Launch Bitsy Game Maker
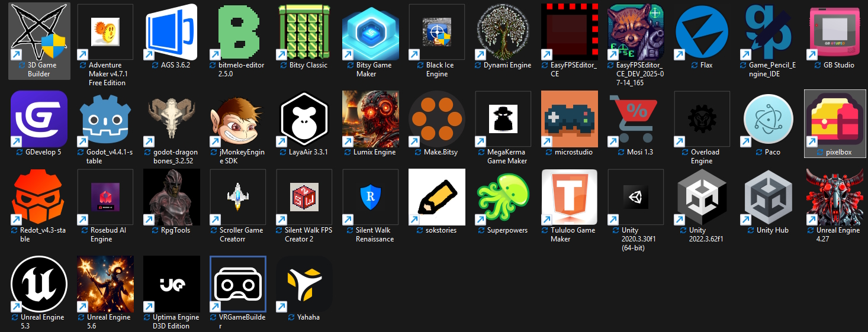The image size is (868, 332). coord(371,32)
